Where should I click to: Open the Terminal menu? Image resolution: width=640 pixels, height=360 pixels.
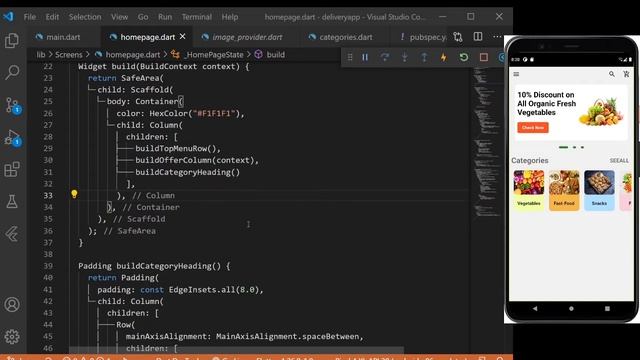[x=197, y=17]
